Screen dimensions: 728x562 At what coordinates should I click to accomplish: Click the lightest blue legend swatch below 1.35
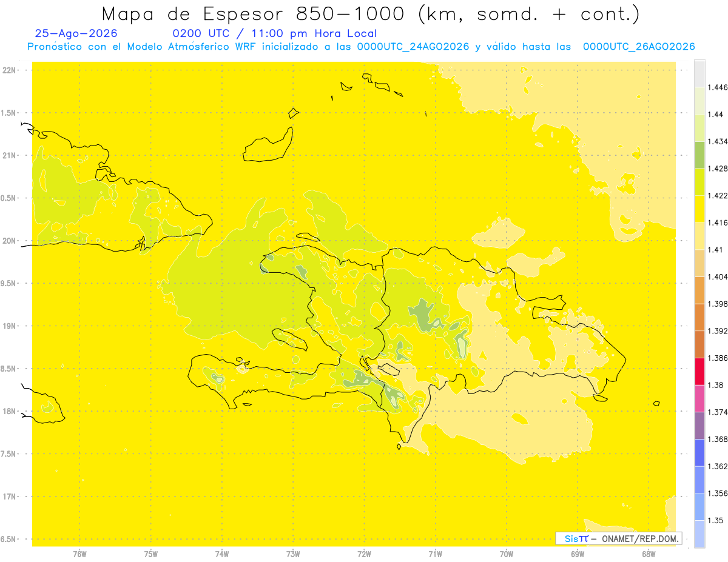coord(699,534)
